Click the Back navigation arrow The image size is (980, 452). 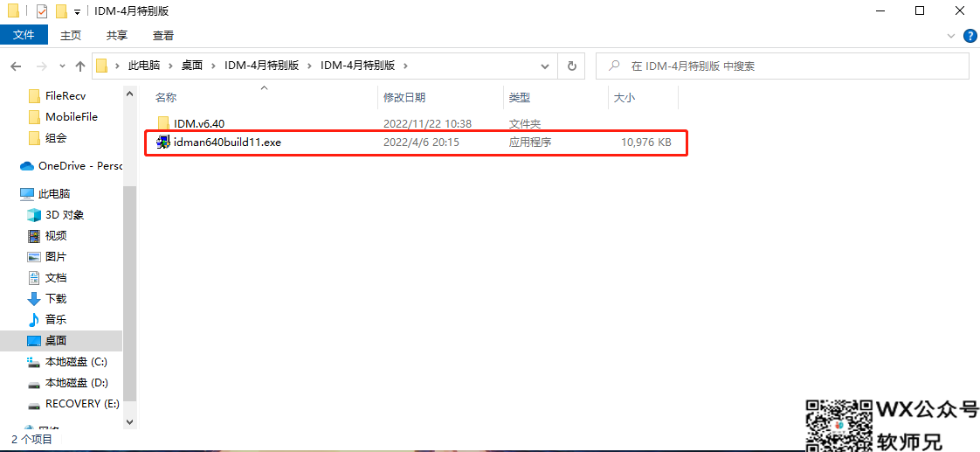[17, 66]
